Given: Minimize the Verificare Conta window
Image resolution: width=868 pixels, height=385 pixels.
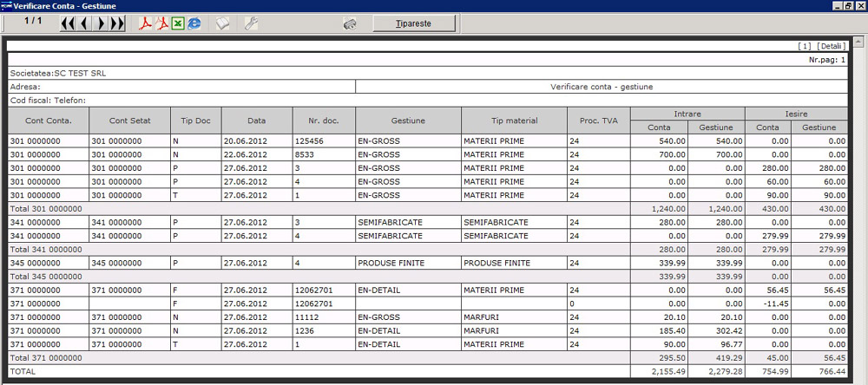Looking at the screenshot, I should tap(838, 5).
